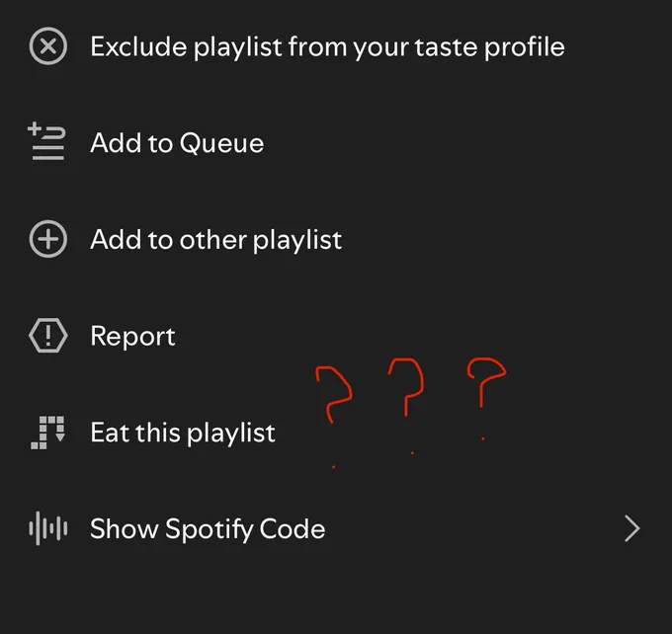Select the Show Spotify Code text

[208, 529]
